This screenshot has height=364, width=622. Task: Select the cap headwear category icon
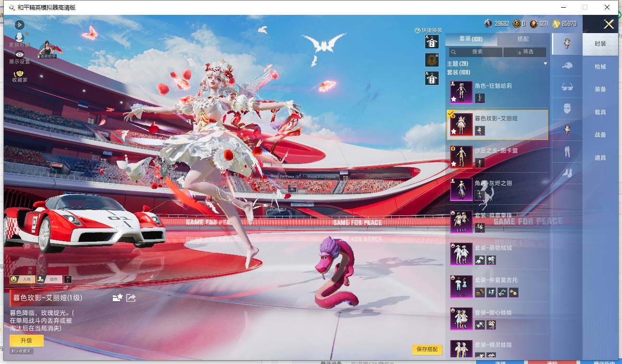pos(567,65)
